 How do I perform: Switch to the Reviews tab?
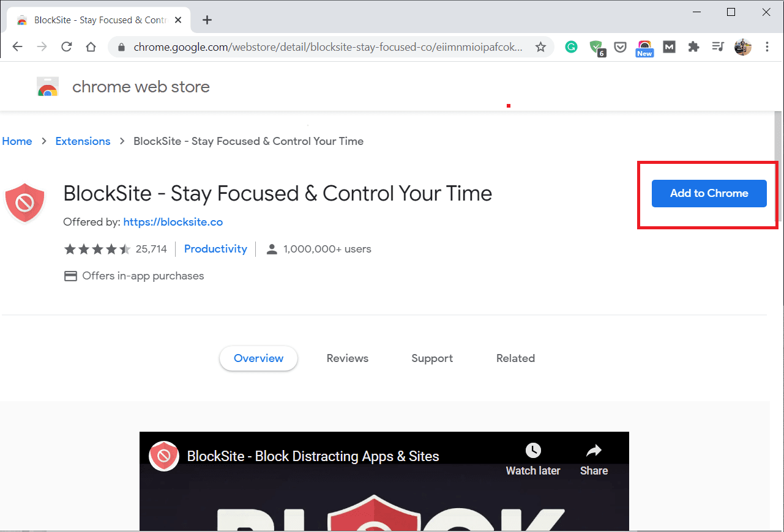click(348, 358)
